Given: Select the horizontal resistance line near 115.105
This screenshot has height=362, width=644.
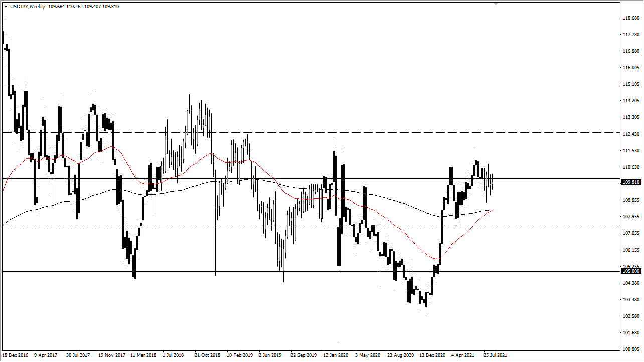Looking at the screenshot, I should point(301,86).
